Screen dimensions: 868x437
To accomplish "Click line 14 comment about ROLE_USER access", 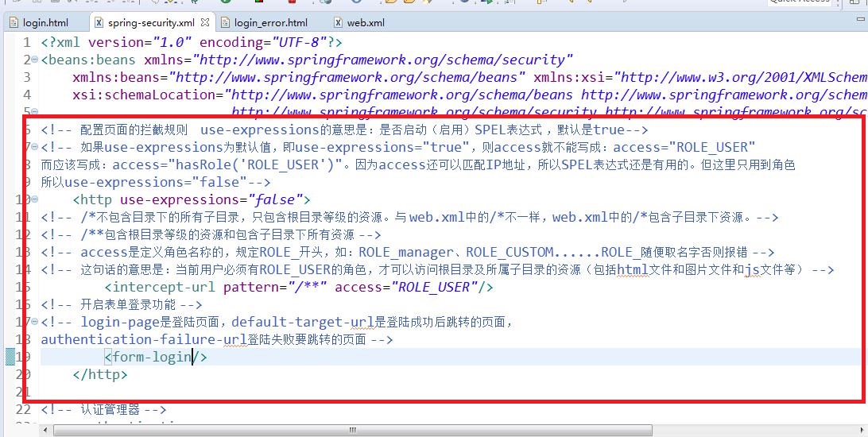I will [437, 269].
